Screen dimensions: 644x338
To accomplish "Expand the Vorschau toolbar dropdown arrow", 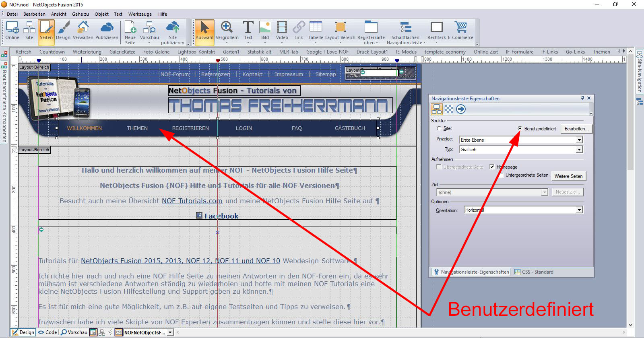I will coord(149,43).
